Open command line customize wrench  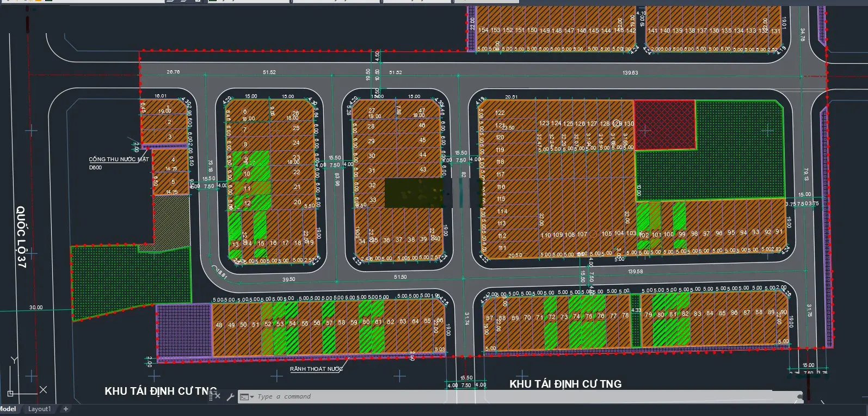tap(230, 396)
